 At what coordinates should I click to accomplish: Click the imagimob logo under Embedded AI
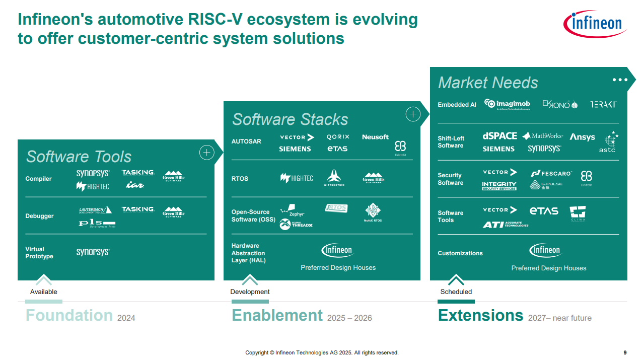pyautogui.click(x=507, y=104)
